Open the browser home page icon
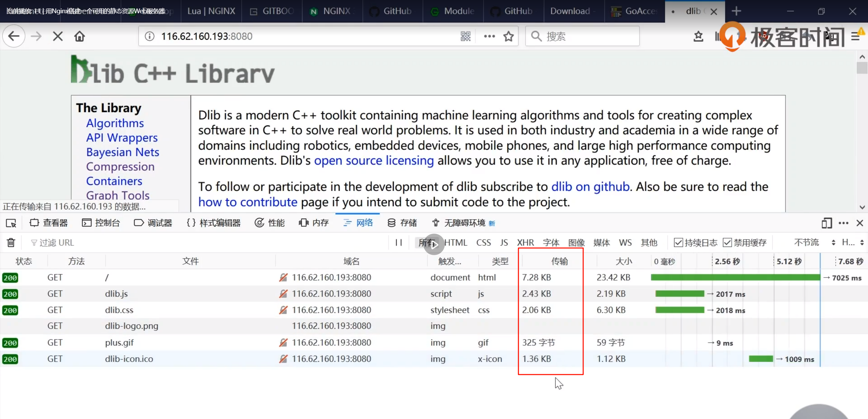The width and height of the screenshot is (868, 419). pos(80,36)
